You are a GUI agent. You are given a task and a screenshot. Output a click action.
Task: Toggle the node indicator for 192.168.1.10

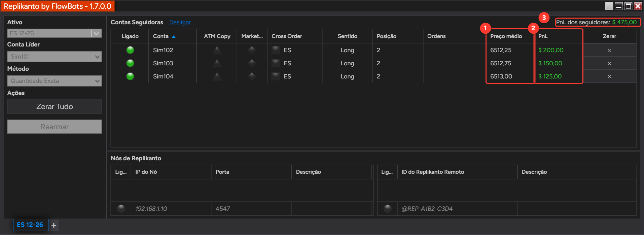[x=121, y=209]
